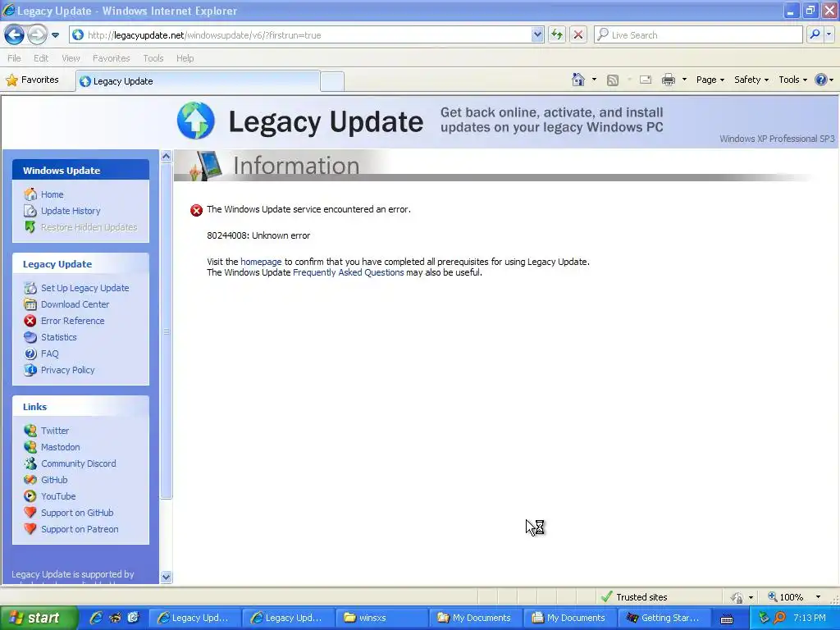840x630 pixels.
Task: Open the Favorites menu
Action: 111,58
